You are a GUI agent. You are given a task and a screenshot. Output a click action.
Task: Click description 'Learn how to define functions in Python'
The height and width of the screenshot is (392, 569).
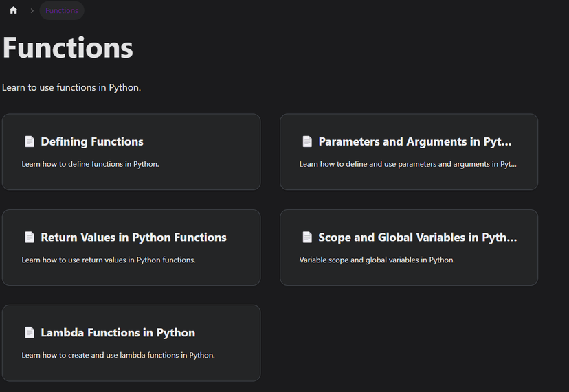[x=90, y=164]
